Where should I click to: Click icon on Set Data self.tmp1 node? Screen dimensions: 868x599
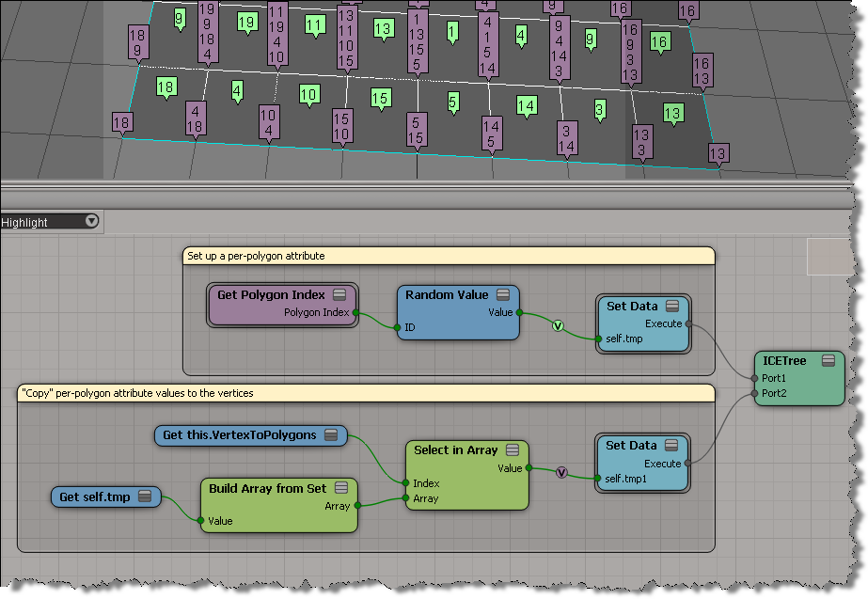coord(673,446)
